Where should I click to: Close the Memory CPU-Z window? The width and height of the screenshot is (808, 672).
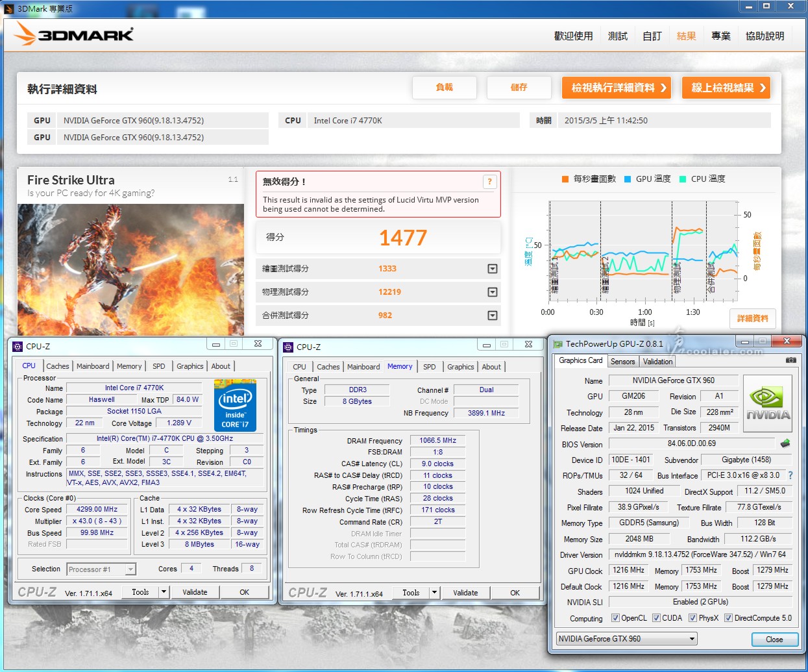[x=528, y=344]
